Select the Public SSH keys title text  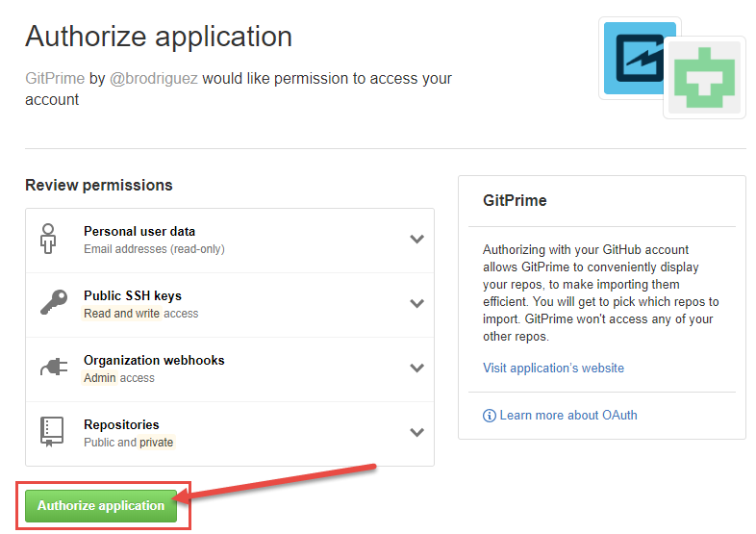tap(133, 295)
